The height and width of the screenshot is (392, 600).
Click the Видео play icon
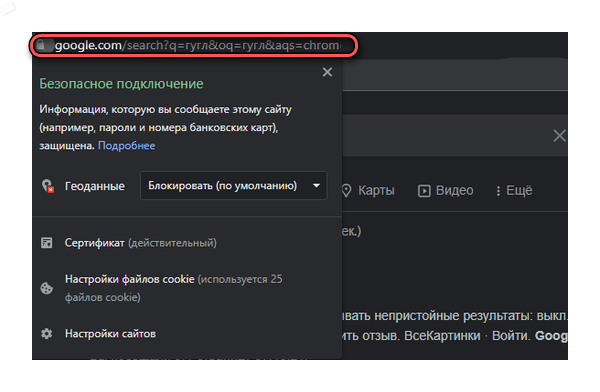(424, 191)
